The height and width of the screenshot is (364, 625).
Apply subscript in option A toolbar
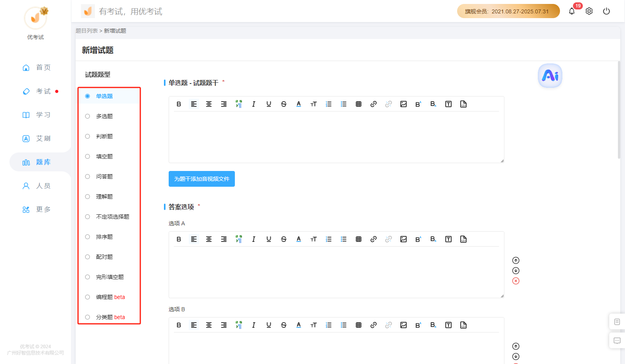433,239
